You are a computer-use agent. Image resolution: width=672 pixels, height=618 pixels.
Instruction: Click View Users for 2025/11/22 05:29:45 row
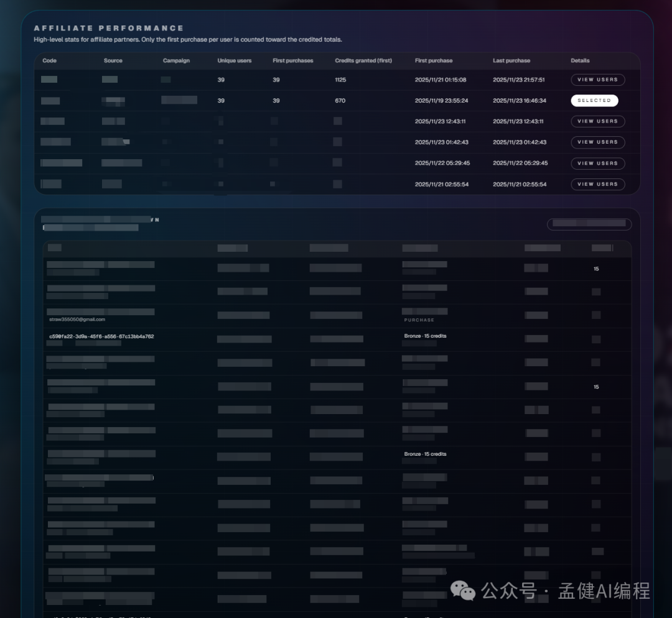coord(597,164)
